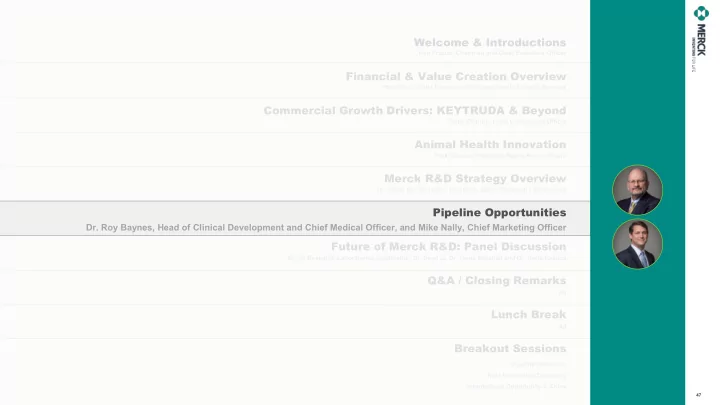Open the Welcome & Introductions agenda item
720x405 pixels.
click(x=489, y=42)
